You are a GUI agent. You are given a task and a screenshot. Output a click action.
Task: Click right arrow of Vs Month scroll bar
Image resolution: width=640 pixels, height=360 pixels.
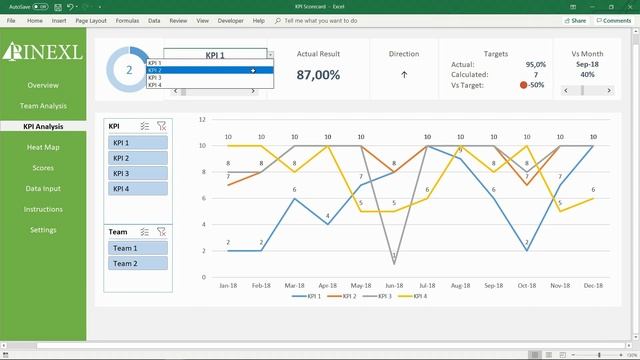609,90
